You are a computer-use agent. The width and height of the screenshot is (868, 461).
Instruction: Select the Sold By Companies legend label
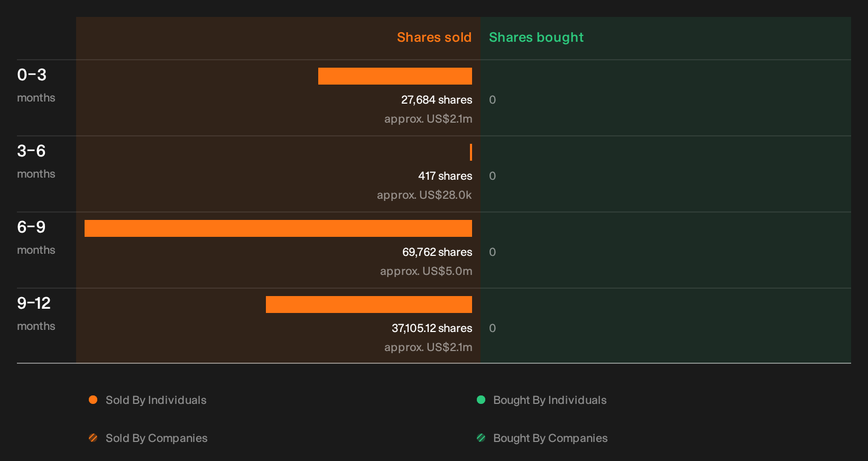(156, 438)
